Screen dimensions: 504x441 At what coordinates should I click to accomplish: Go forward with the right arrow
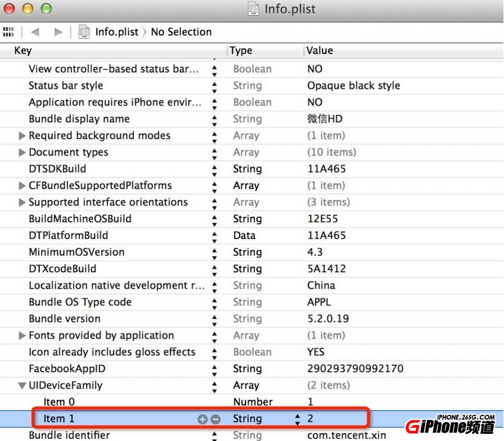[x=58, y=32]
